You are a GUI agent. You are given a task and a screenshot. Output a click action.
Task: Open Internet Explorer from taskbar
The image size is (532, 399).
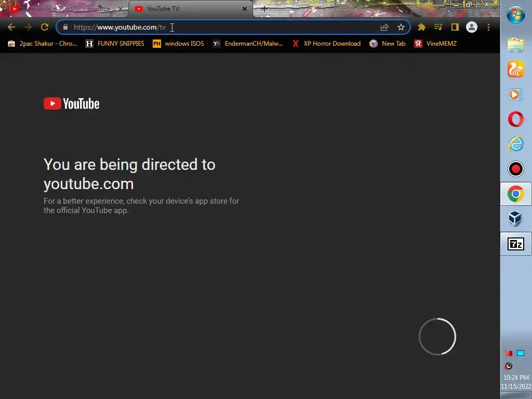tap(516, 144)
